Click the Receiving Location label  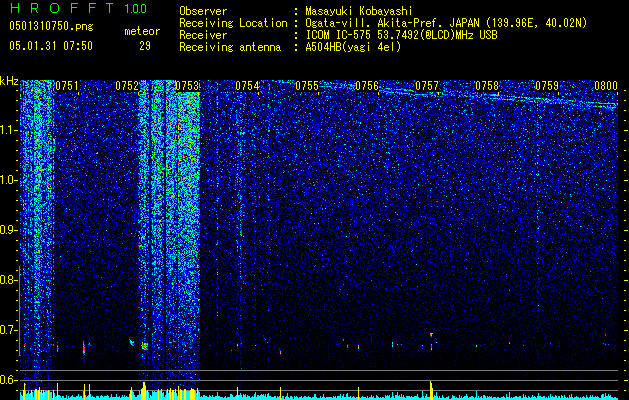tap(233, 23)
